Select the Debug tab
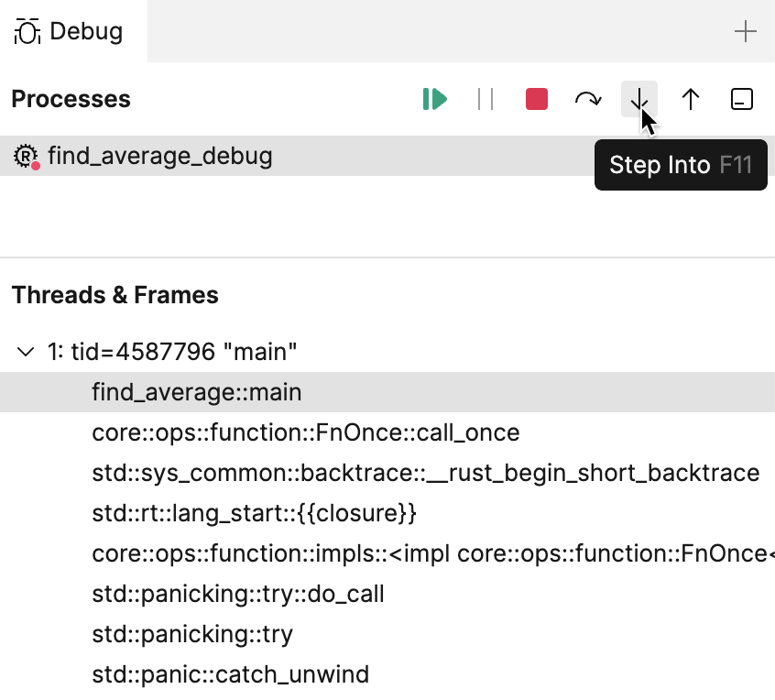 [x=69, y=30]
